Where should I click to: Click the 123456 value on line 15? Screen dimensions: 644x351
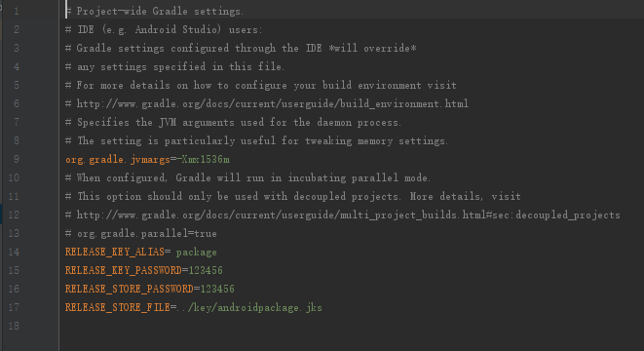pos(206,270)
